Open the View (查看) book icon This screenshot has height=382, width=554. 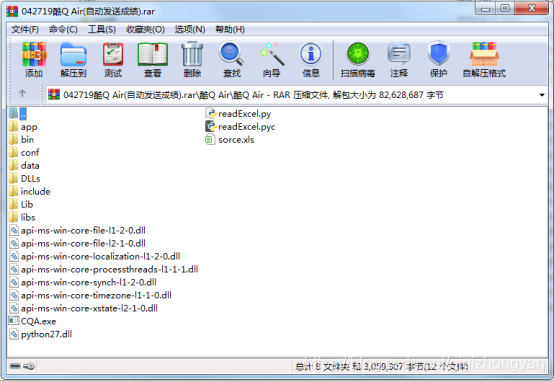pos(153,54)
